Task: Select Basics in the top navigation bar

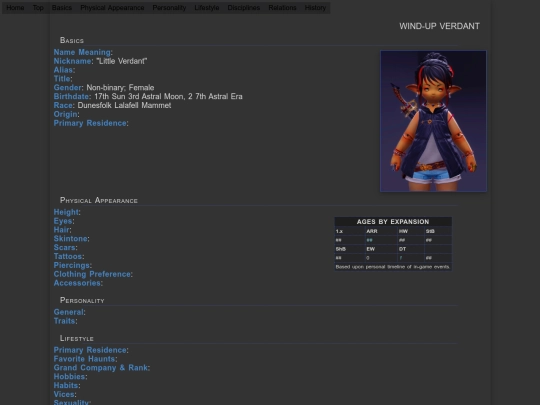Action: [x=62, y=8]
